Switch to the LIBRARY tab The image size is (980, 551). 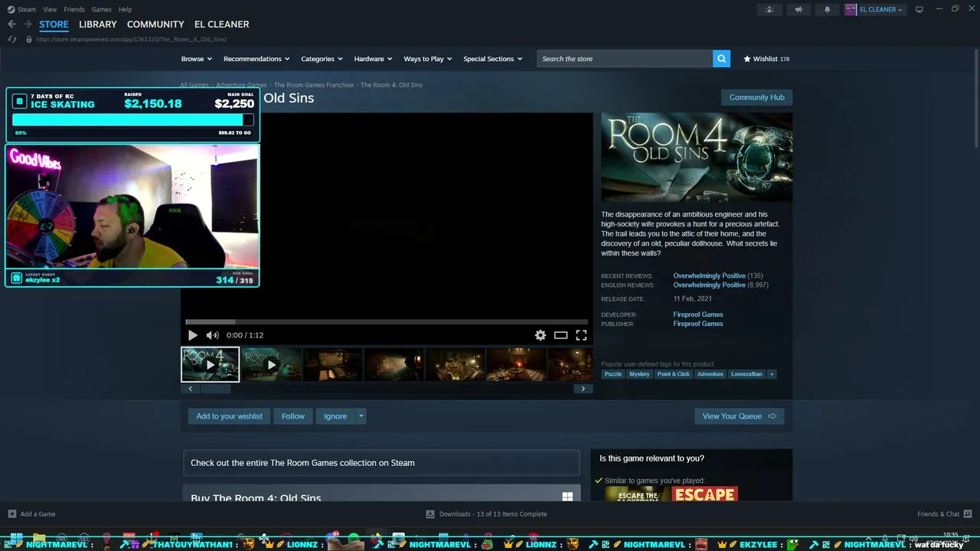(x=98, y=24)
